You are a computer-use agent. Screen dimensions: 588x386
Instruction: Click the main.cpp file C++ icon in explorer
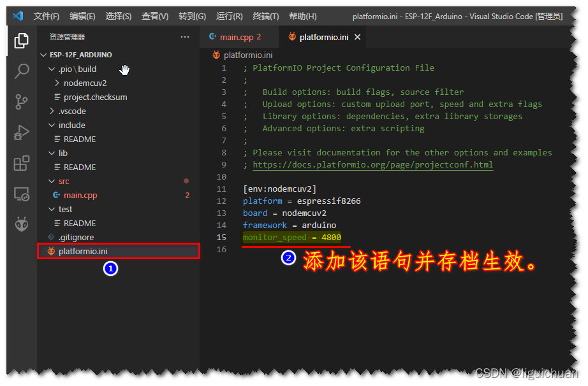[56, 195]
